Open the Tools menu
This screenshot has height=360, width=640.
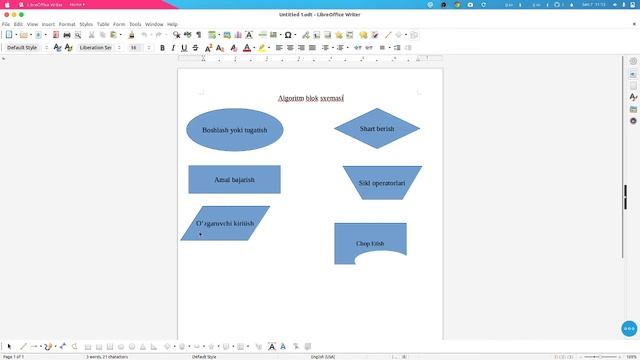point(135,24)
